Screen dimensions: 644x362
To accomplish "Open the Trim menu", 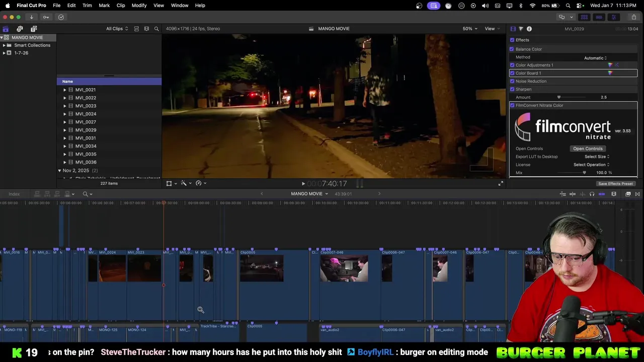I will click(87, 6).
